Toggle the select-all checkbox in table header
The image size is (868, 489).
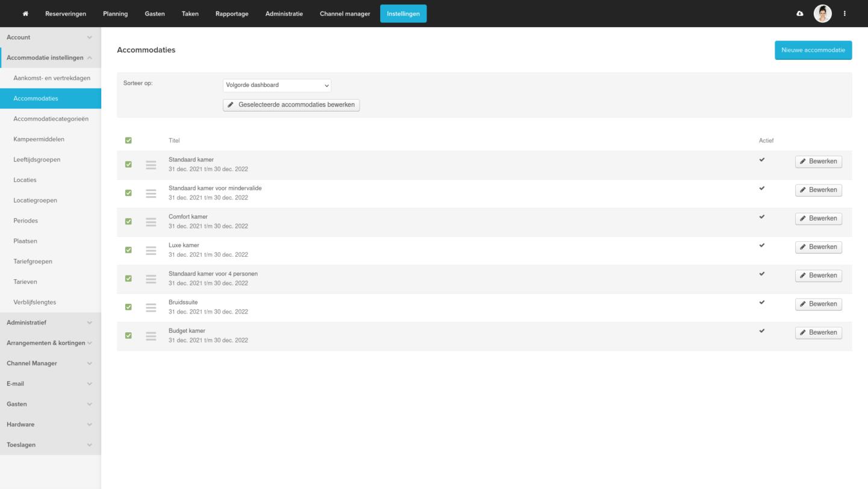(x=128, y=140)
